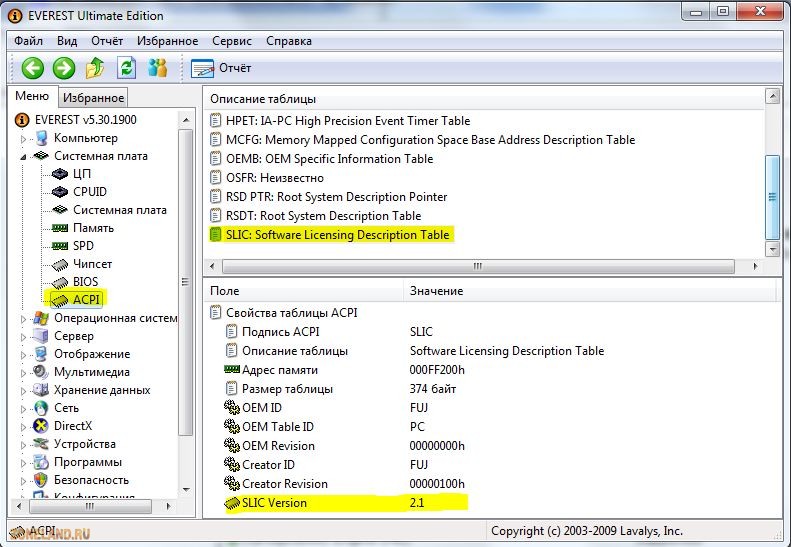Click the Безопасность shield icon

40,480
